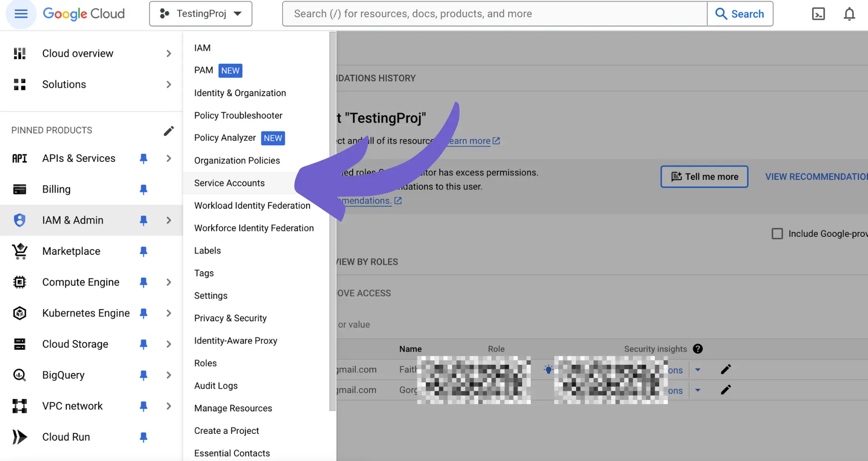Click the Kubernetes Engine icon
Viewport: 868px width, 461px height.
tap(19, 313)
